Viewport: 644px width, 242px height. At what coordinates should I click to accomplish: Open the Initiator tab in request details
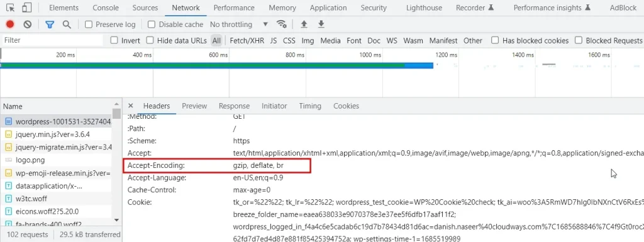(x=274, y=106)
